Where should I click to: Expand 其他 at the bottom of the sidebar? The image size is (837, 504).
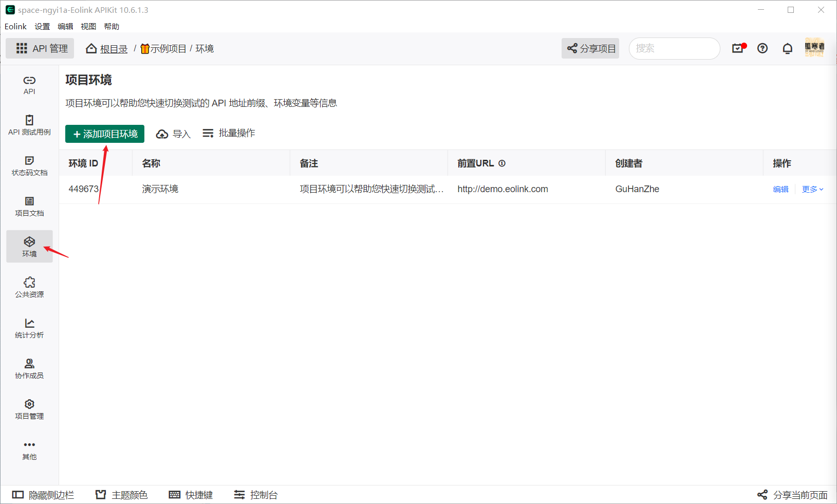pyautogui.click(x=29, y=449)
